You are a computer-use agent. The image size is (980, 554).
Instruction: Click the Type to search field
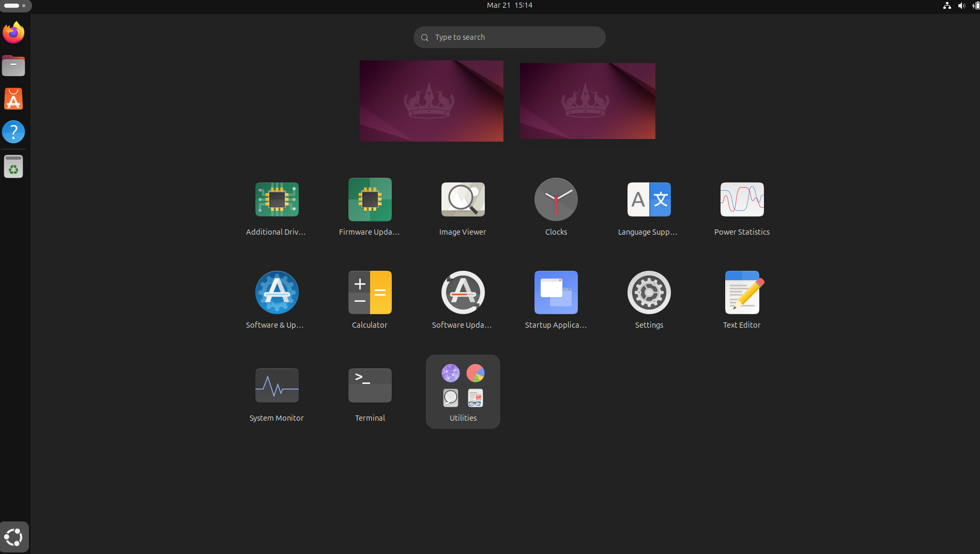509,37
